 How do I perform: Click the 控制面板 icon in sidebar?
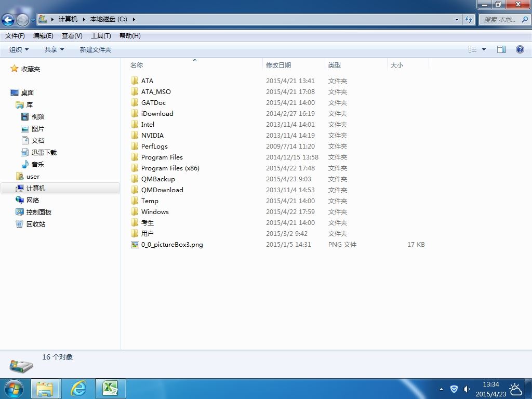[19, 212]
